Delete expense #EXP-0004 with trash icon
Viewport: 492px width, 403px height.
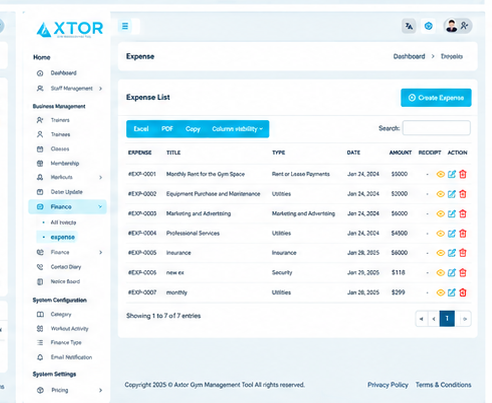click(x=463, y=233)
